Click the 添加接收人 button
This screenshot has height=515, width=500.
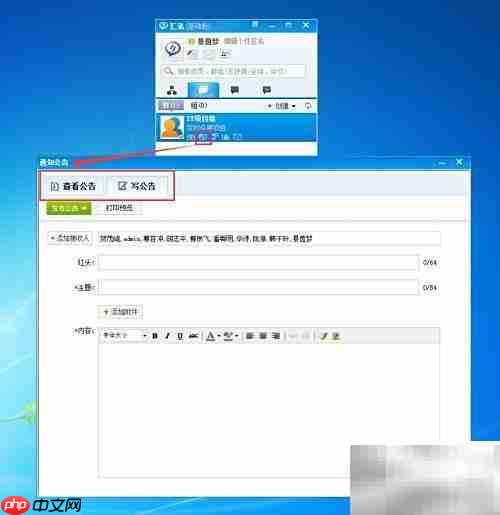coord(70,238)
